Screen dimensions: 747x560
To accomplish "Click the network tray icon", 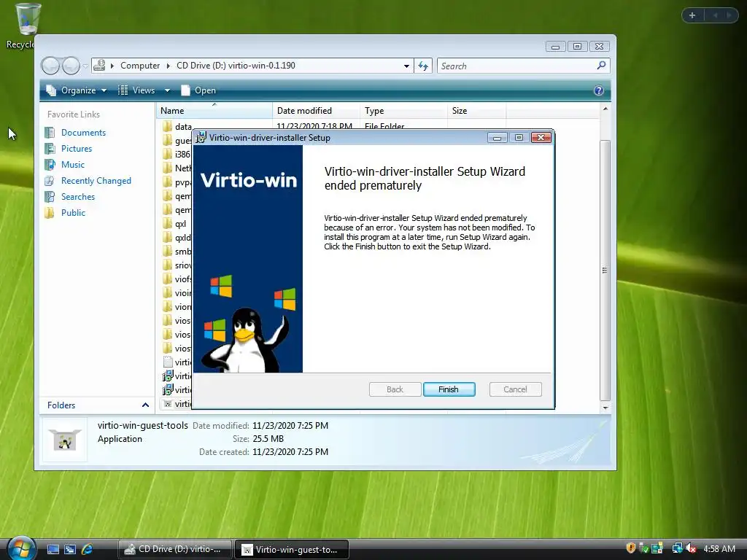I will [x=677, y=548].
